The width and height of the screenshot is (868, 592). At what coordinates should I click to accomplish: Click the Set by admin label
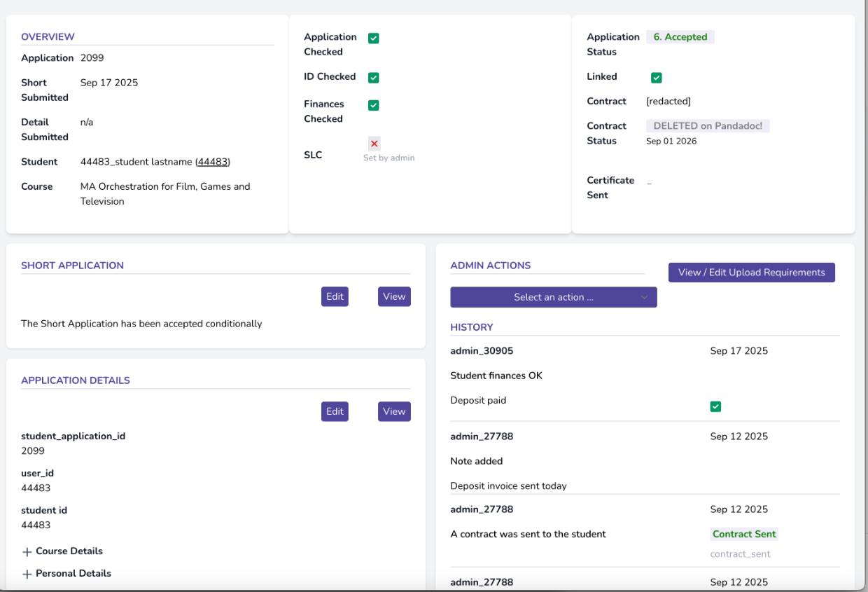(388, 158)
